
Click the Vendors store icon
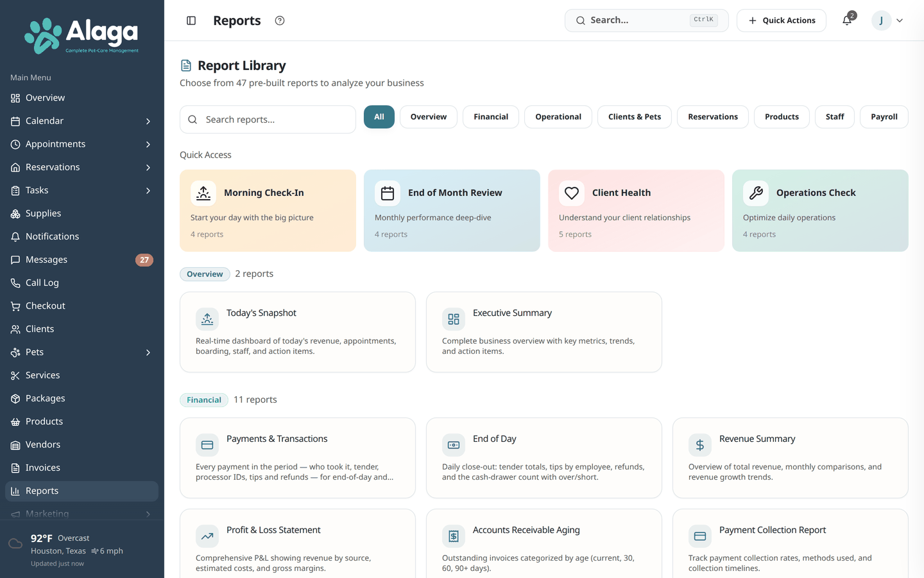tap(15, 445)
